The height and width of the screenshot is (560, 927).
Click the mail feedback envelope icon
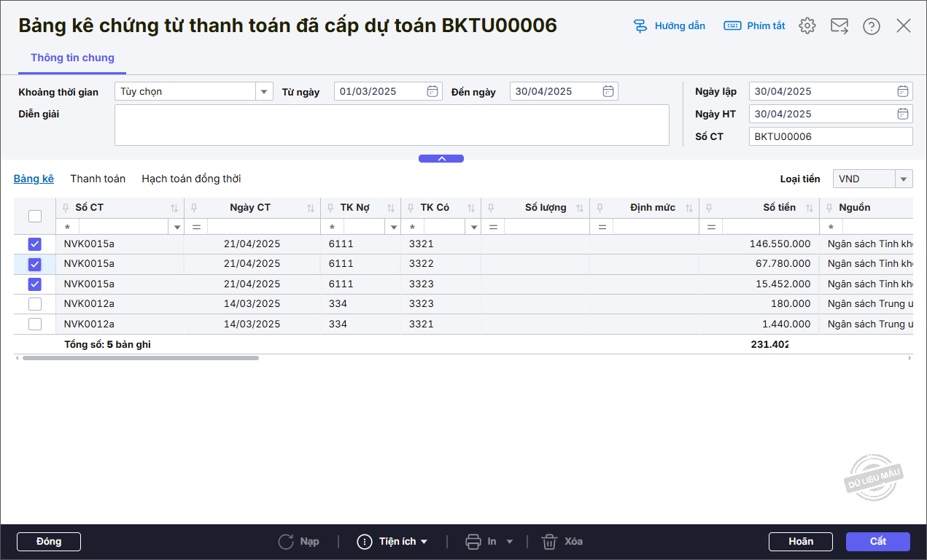pyautogui.click(x=839, y=26)
